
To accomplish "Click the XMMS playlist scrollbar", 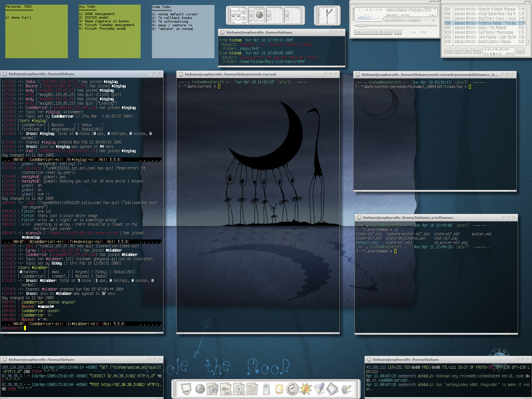I will pos(528,25).
